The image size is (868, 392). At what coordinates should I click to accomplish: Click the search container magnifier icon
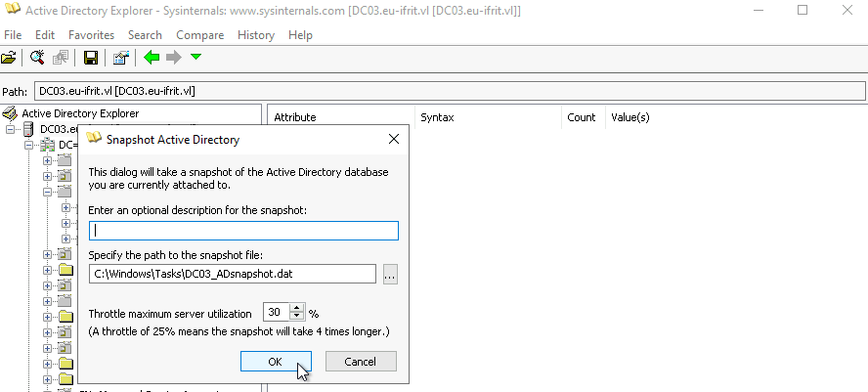(x=37, y=57)
